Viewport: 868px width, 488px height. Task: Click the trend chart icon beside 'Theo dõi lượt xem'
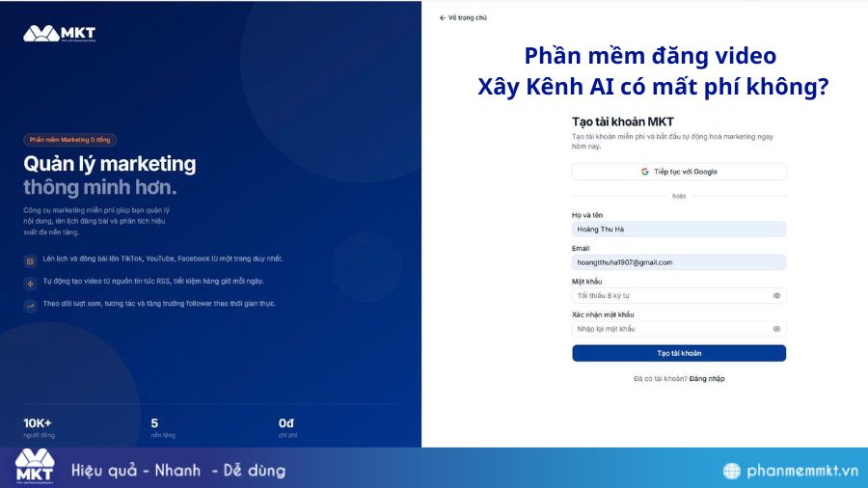point(31,306)
